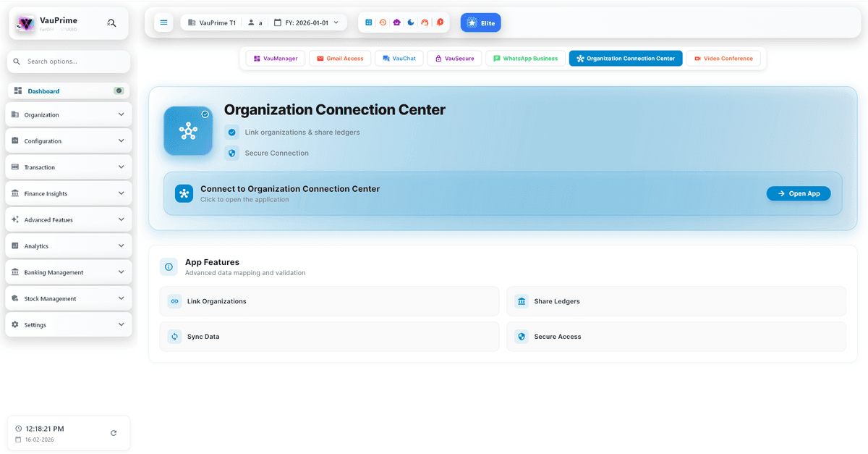Click the large Connection Center hub icon
Screen dimensions: 868x454
(x=188, y=130)
